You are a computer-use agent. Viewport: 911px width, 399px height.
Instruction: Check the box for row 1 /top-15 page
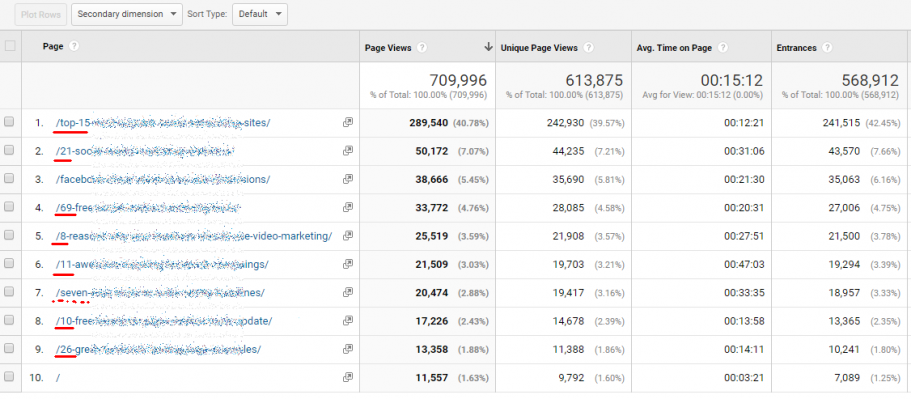[9, 123]
